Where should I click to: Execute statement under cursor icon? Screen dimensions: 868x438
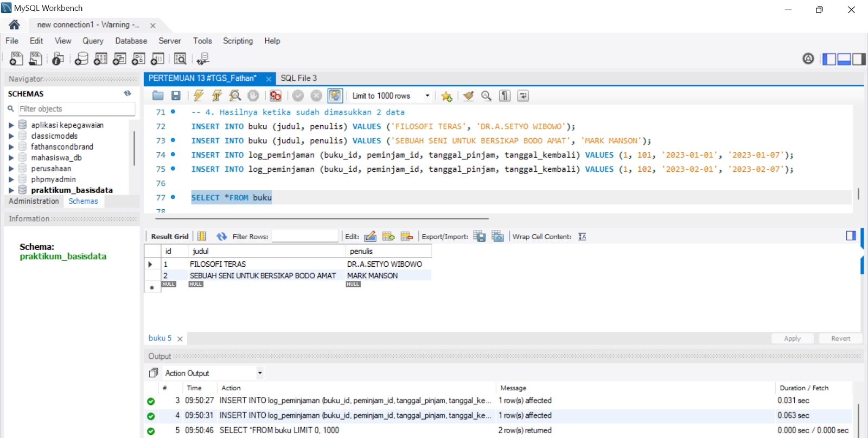(217, 96)
